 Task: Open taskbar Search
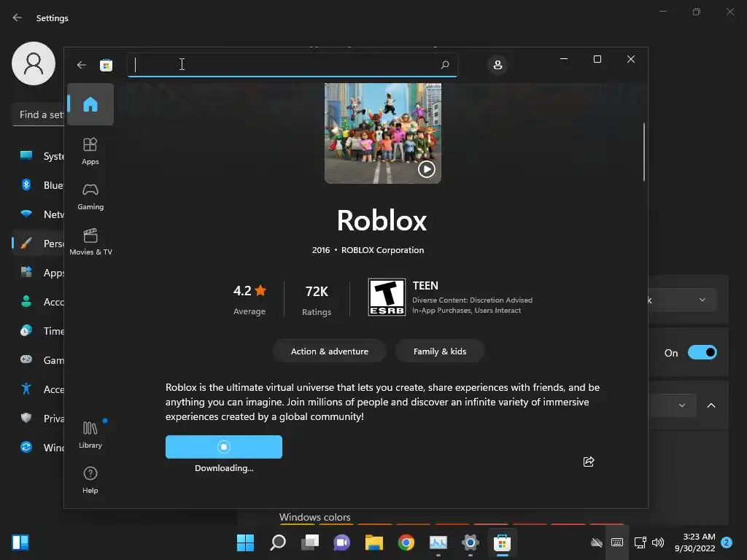pyautogui.click(x=278, y=542)
